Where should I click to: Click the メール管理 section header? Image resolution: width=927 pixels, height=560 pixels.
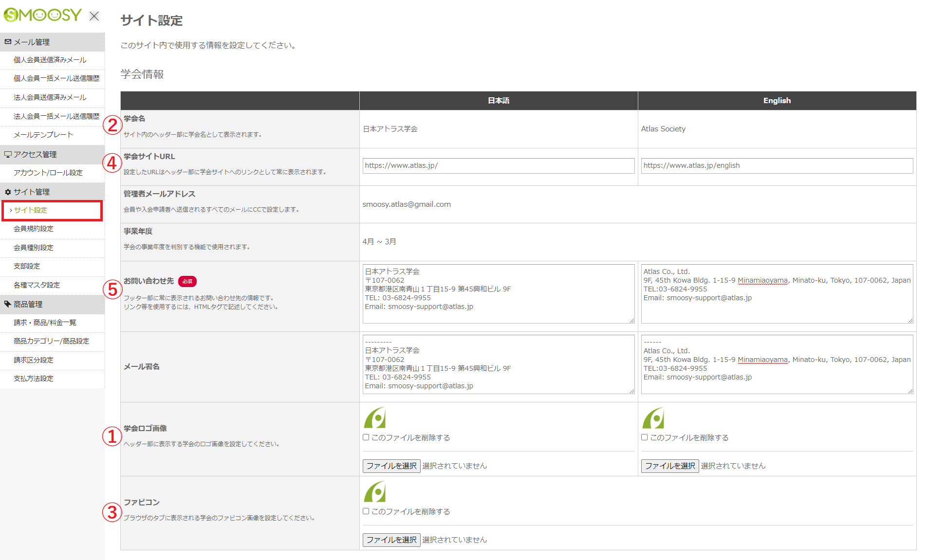(x=52, y=42)
